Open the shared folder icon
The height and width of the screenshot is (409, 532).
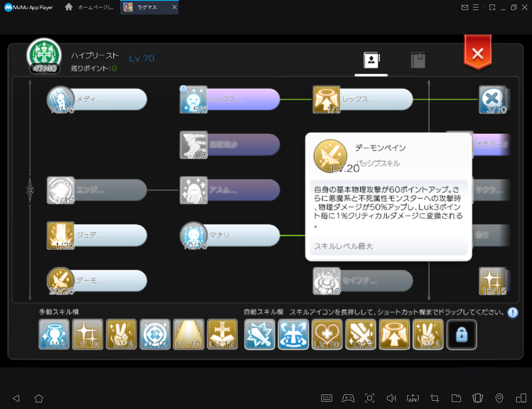point(456,398)
